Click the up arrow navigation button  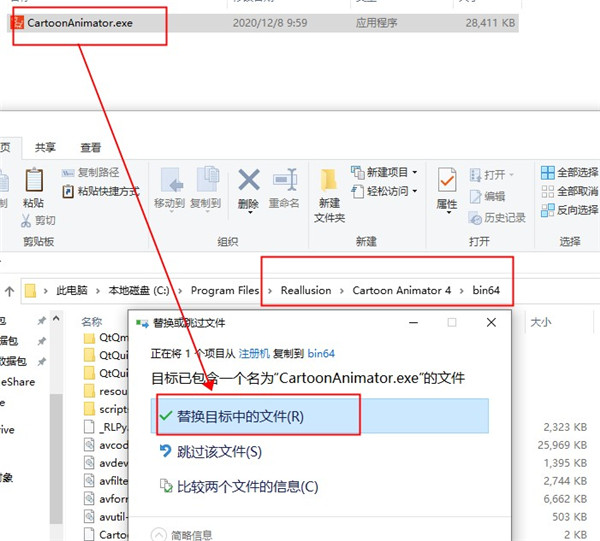pyautogui.click(x=9, y=291)
